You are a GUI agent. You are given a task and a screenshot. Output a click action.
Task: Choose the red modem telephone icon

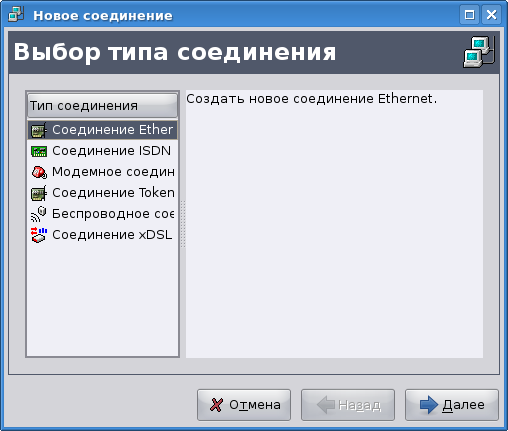[x=39, y=172]
